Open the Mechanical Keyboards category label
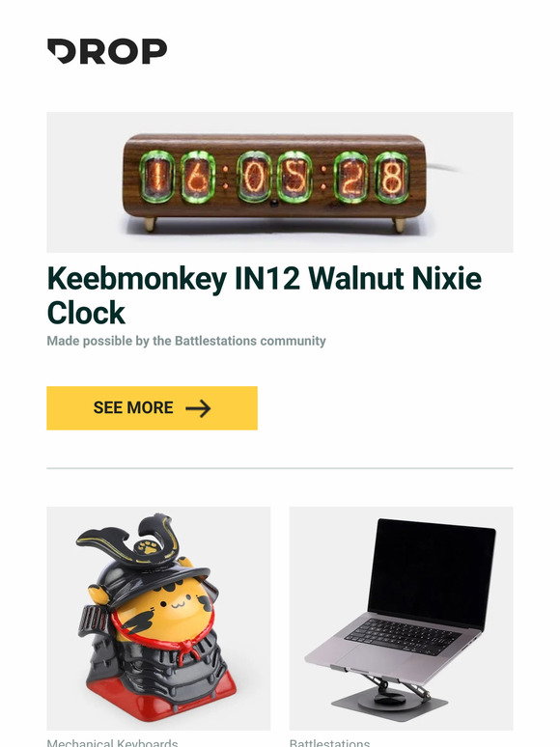This screenshot has width=560, height=747. [x=112, y=743]
